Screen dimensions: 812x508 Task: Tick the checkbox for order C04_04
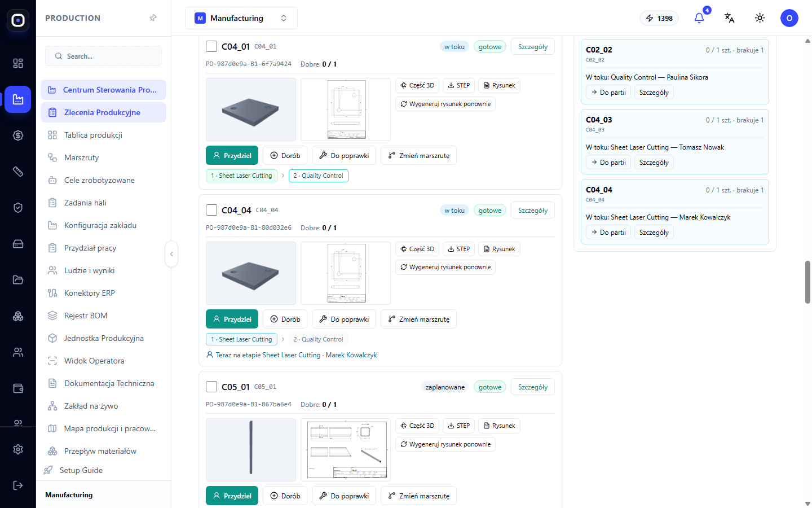211,210
